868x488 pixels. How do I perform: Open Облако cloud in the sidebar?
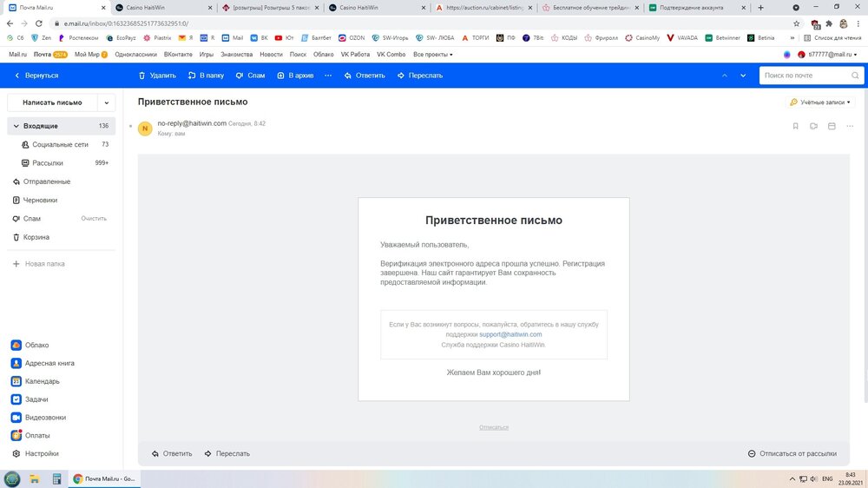36,345
